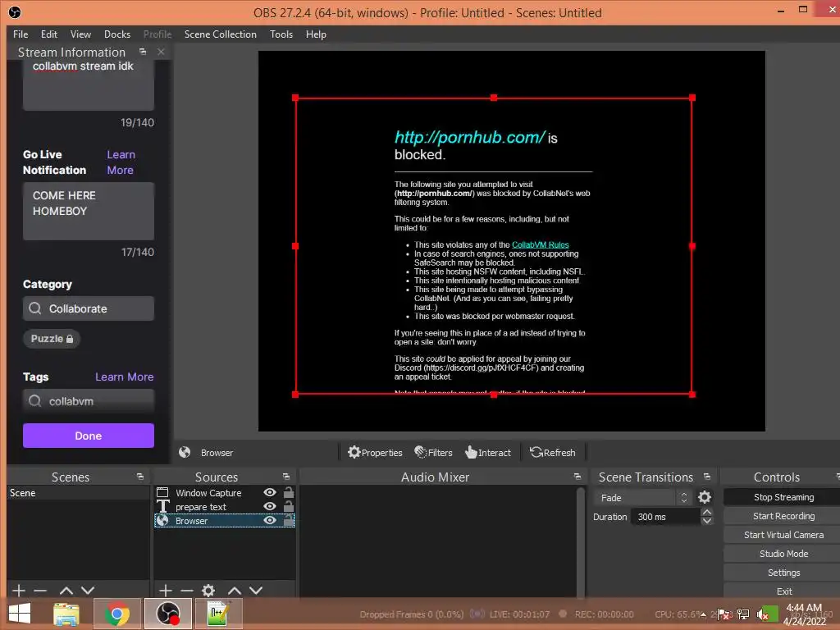Open the Tools menu
The width and height of the screenshot is (840, 630).
coord(281,34)
